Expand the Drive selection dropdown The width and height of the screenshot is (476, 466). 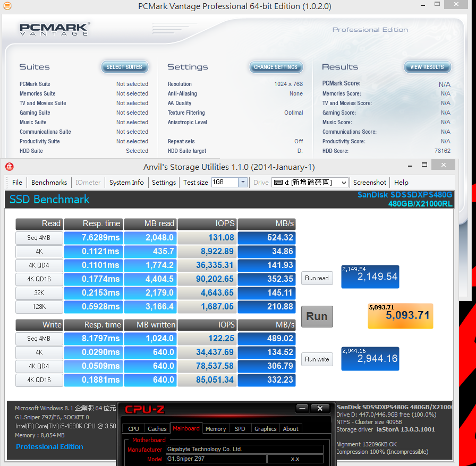click(343, 183)
